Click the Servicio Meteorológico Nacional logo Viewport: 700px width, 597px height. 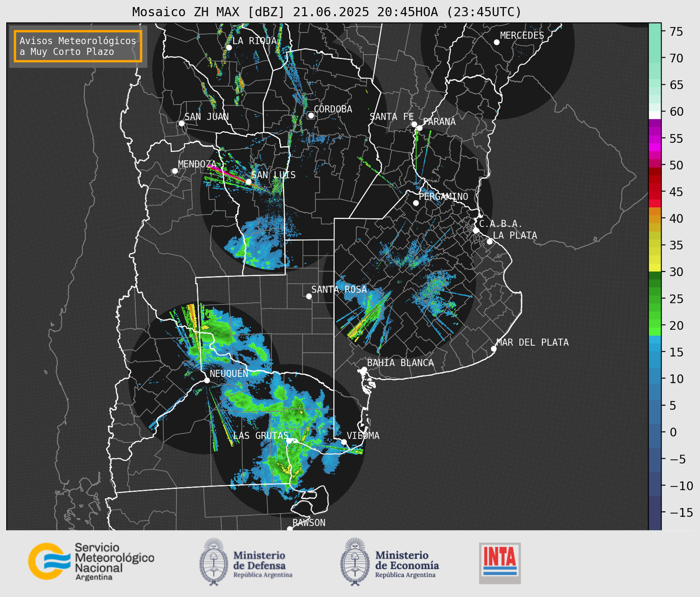[x=91, y=561]
